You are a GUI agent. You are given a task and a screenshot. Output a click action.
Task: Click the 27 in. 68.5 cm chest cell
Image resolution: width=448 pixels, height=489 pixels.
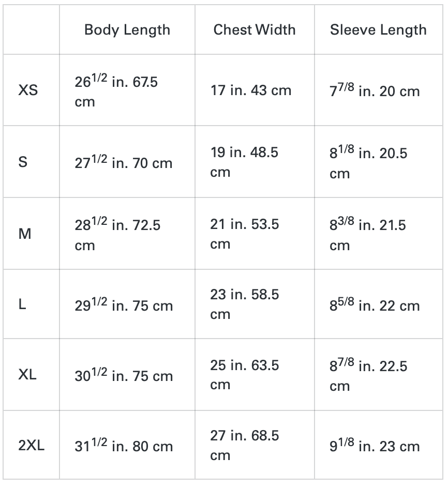click(244, 445)
